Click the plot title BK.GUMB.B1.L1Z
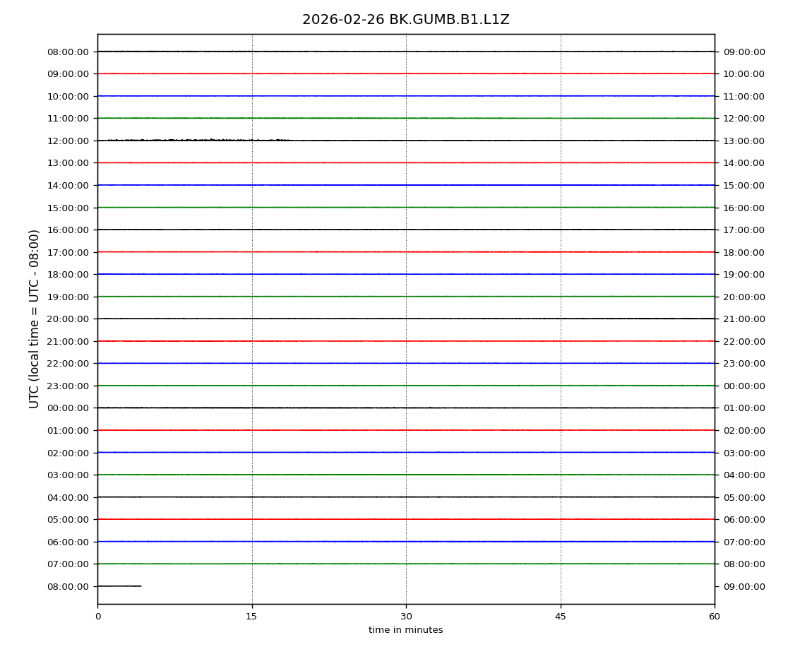This screenshot has height=671, width=812. pos(405,20)
